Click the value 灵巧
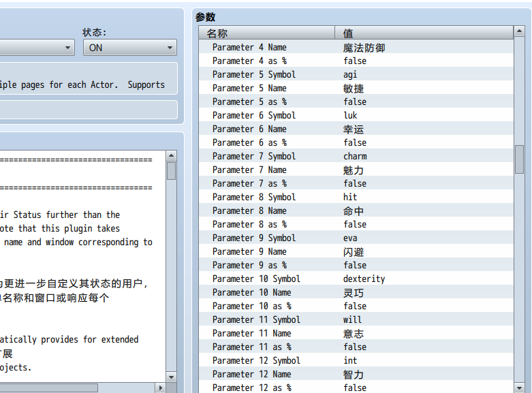Image resolution: width=532 pixels, height=393 pixels. [354, 293]
